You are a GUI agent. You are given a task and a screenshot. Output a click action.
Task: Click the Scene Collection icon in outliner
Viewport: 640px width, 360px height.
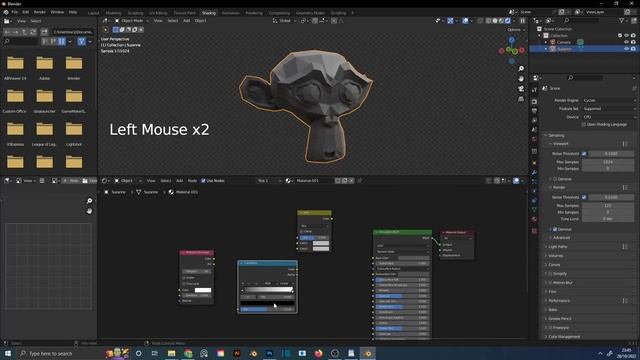coord(540,29)
